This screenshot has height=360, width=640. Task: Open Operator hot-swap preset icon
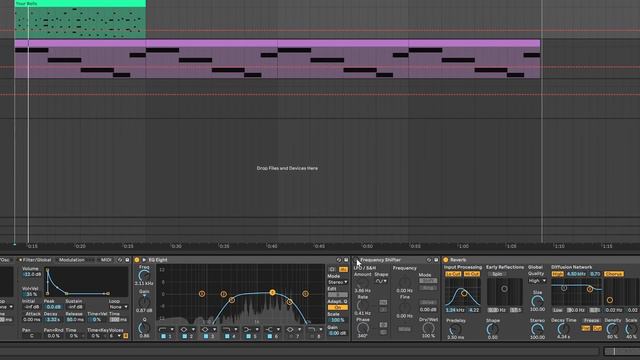(120, 260)
